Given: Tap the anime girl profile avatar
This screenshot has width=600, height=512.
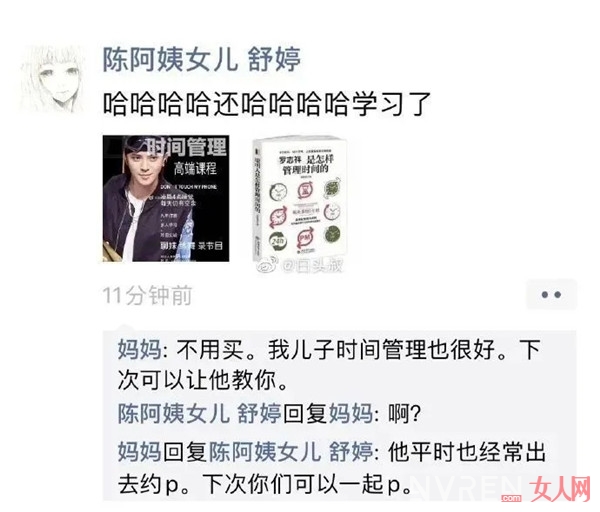Looking at the screenshot, I should pyautogui.click(x=54, y=79).
